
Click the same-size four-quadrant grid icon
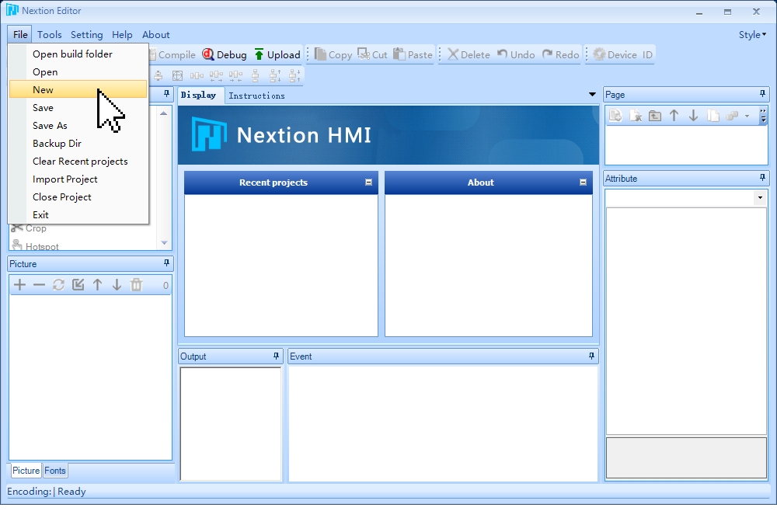(177, 76)
